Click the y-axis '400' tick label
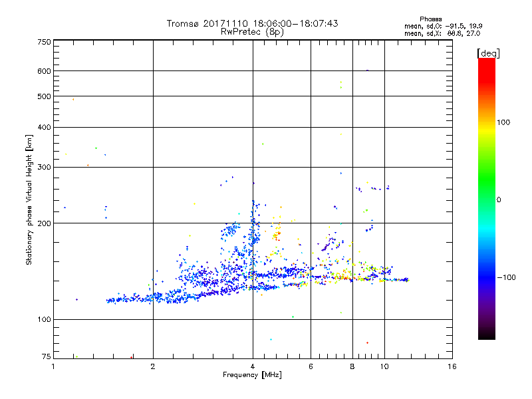The height and width of the screenshot is (399, 532). click(44, 127)
